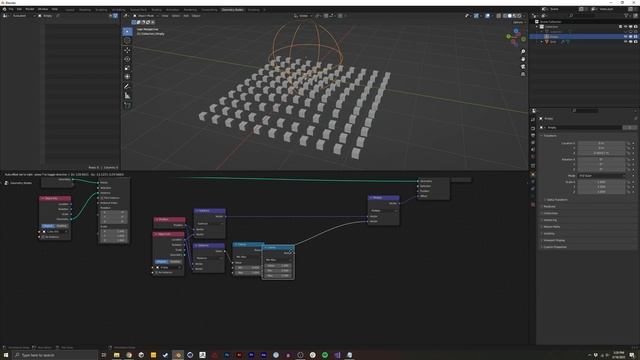Image resolution: width=640 pixels, height=360 pixels.
Task: Click the viewport pan hand gizmo
Action: (x=523, y=59)
